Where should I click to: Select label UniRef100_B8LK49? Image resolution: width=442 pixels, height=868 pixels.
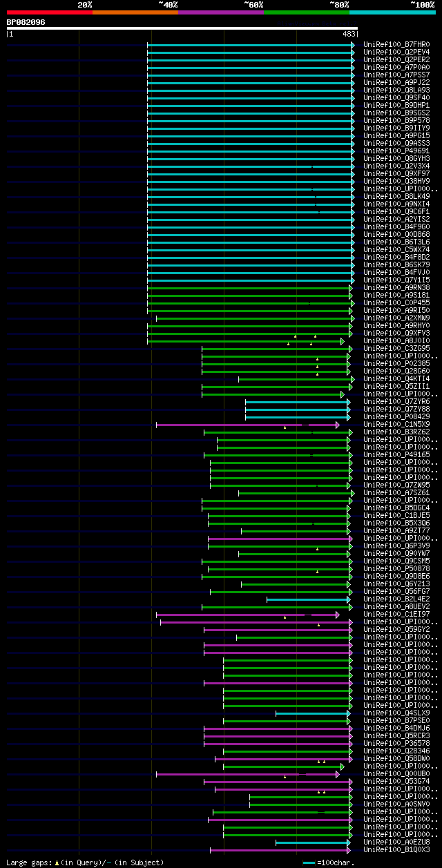396,196
